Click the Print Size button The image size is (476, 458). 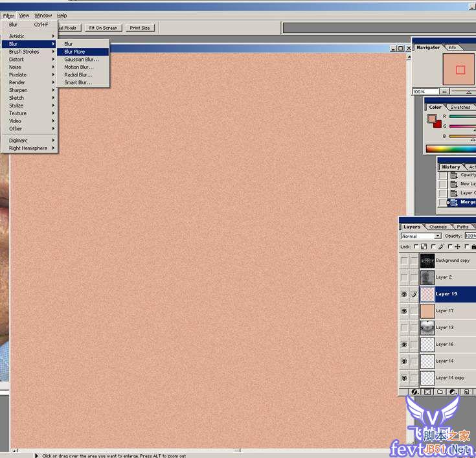pyautogui.click(x=140, y=28)
